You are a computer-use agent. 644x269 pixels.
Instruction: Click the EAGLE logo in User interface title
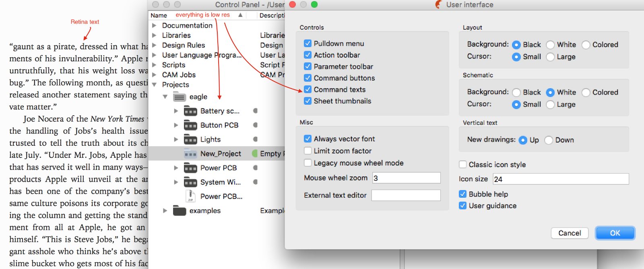click(x=439, y=4)
